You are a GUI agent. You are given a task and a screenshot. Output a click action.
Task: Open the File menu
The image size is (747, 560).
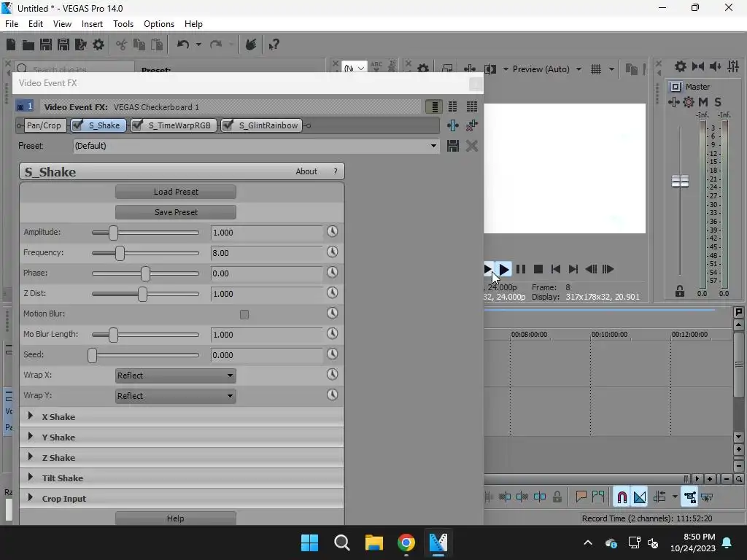[x=12, y=24]
